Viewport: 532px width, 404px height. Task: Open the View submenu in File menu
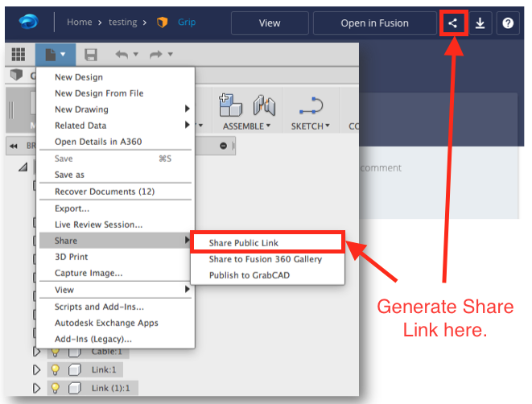115,290
